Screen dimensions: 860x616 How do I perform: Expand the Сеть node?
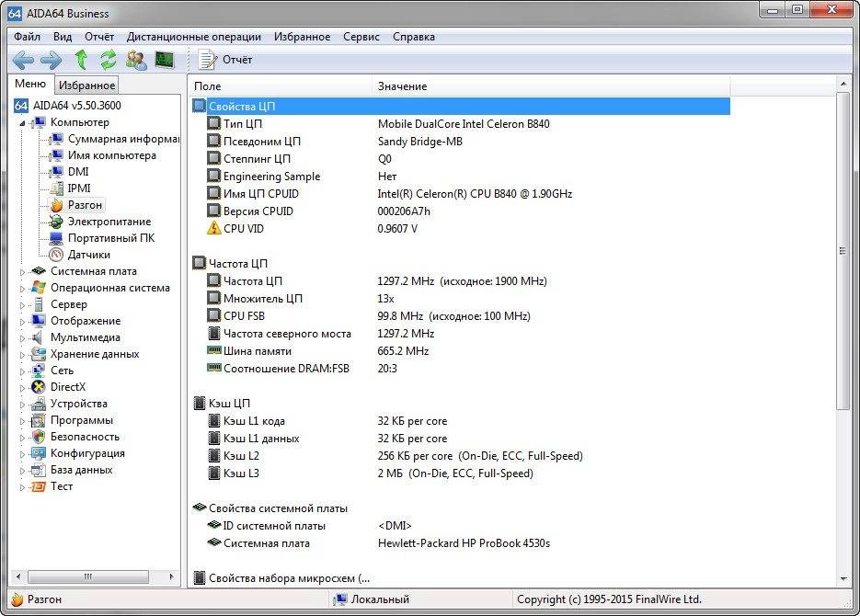tap(22, 371)
